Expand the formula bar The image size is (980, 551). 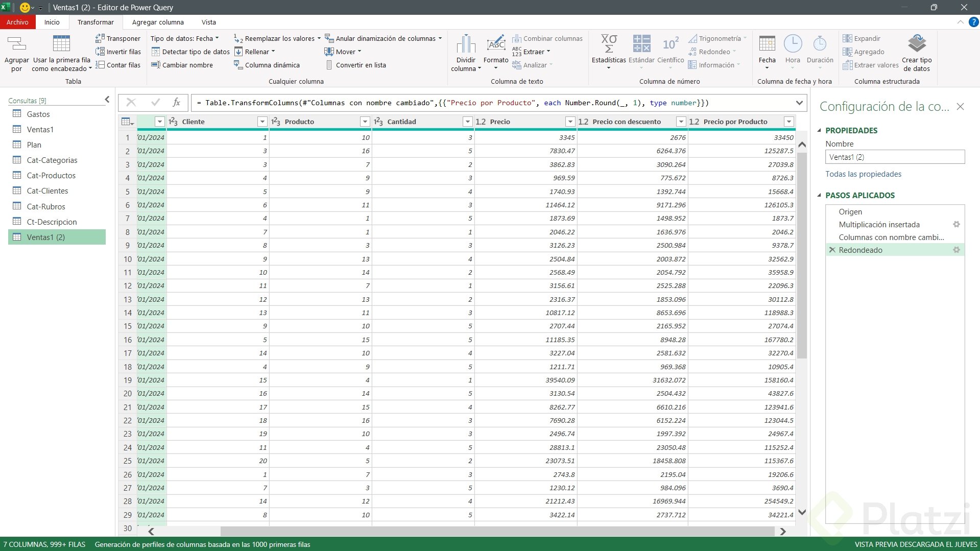coord(799,103)
